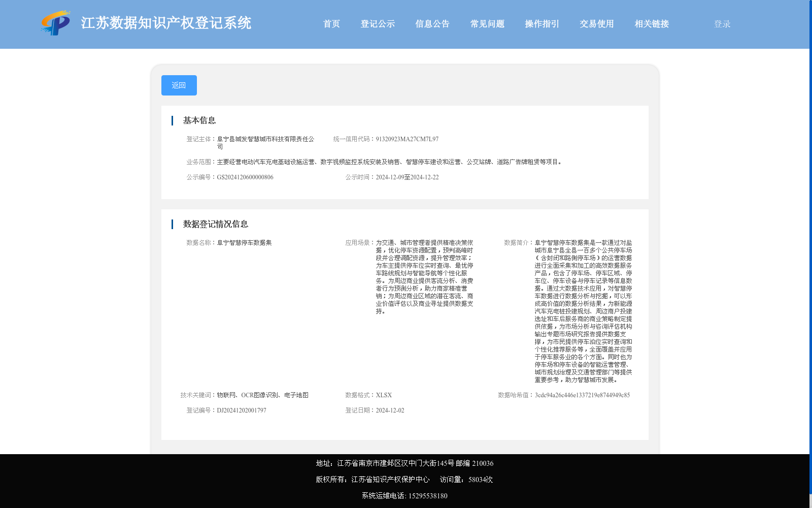Click the copyright text 江苏省知识产权保护中心

[x=390, y=480]
